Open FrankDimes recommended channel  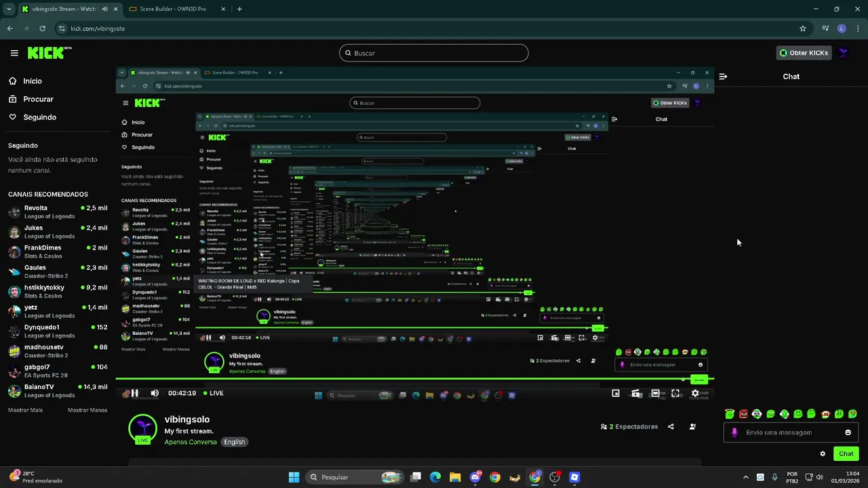tap(58, 251)
